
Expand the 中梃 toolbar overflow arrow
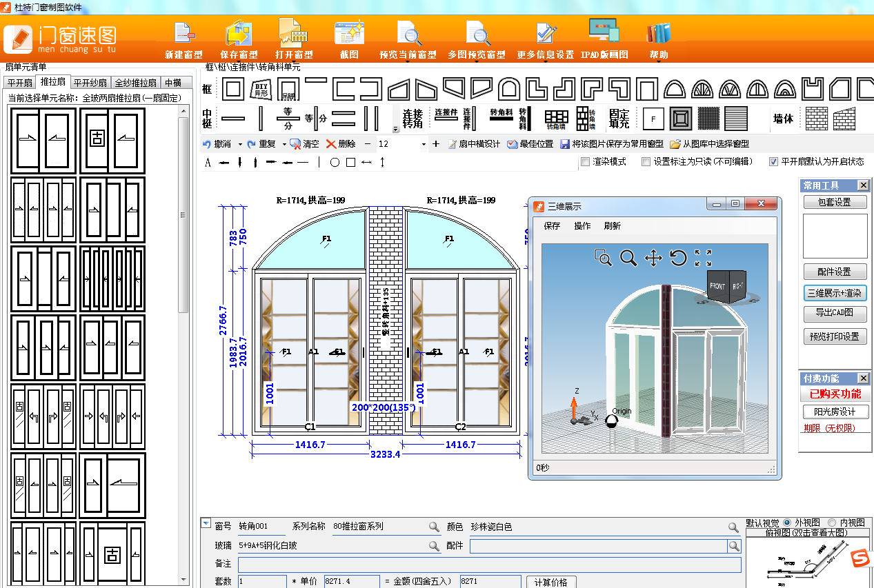(x=396, y=129)
